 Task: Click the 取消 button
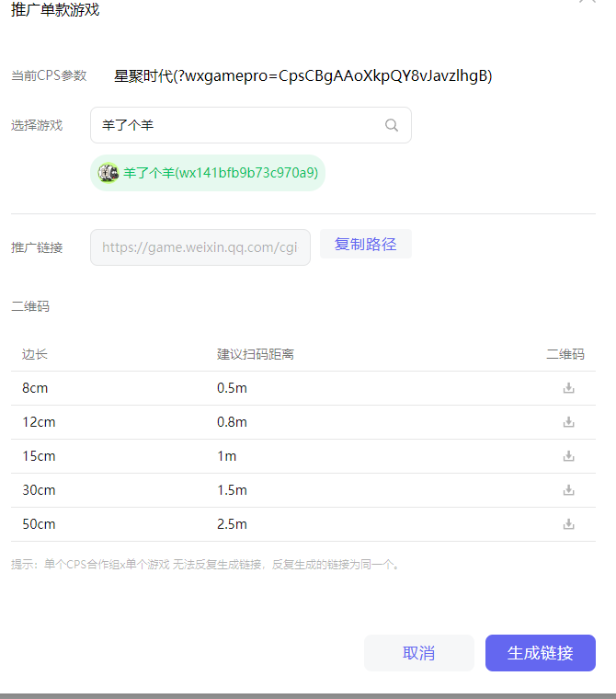click(x=418, y=653)
